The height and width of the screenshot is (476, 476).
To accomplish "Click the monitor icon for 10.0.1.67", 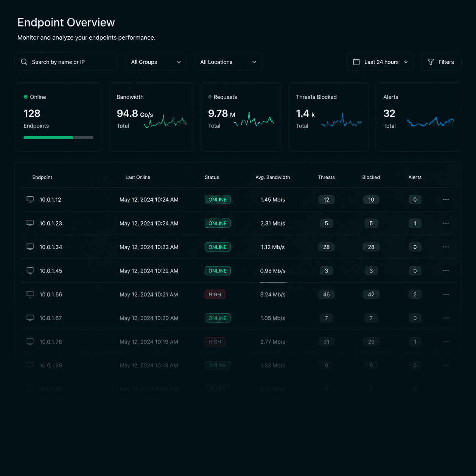I will [30, 318].
